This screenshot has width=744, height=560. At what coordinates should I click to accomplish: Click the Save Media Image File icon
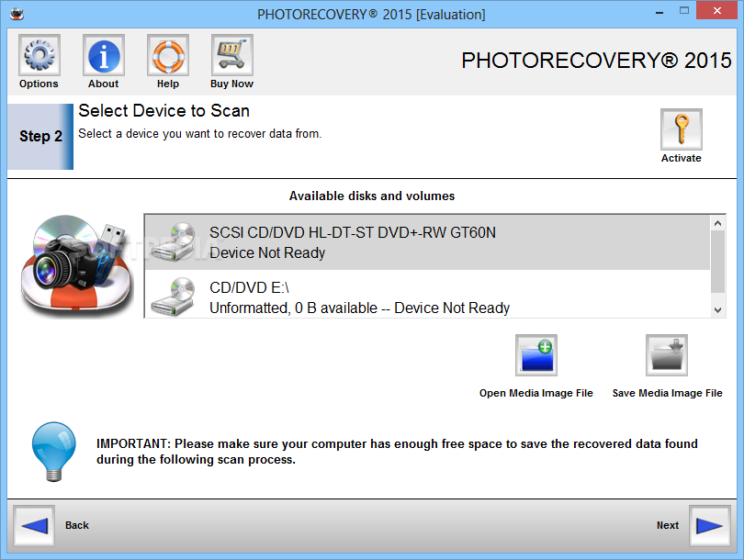(667, 355)
